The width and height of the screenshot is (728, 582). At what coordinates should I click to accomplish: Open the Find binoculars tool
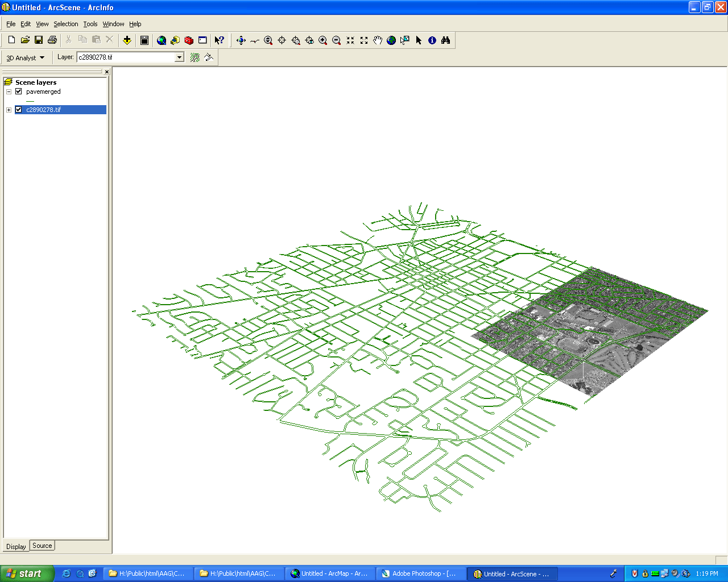pyautogui.click(x=446, y=40)
